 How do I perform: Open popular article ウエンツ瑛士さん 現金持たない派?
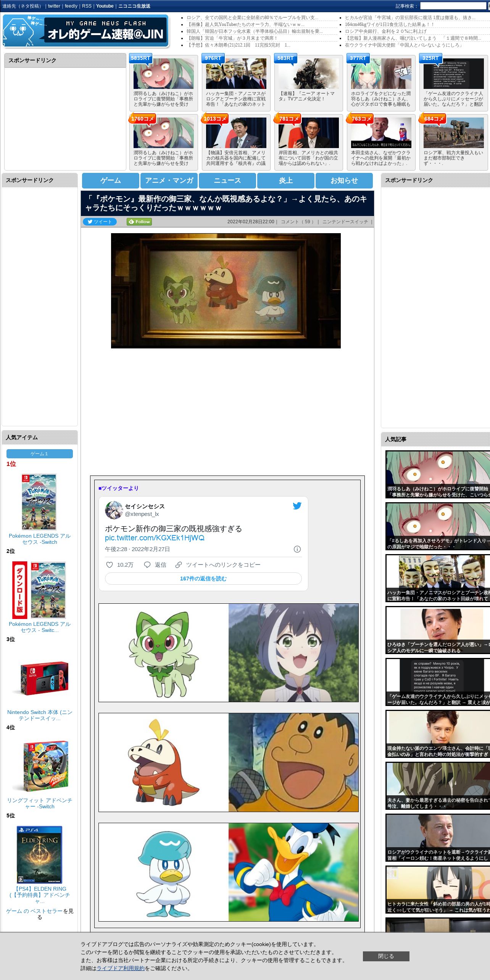tap(438, 734)
